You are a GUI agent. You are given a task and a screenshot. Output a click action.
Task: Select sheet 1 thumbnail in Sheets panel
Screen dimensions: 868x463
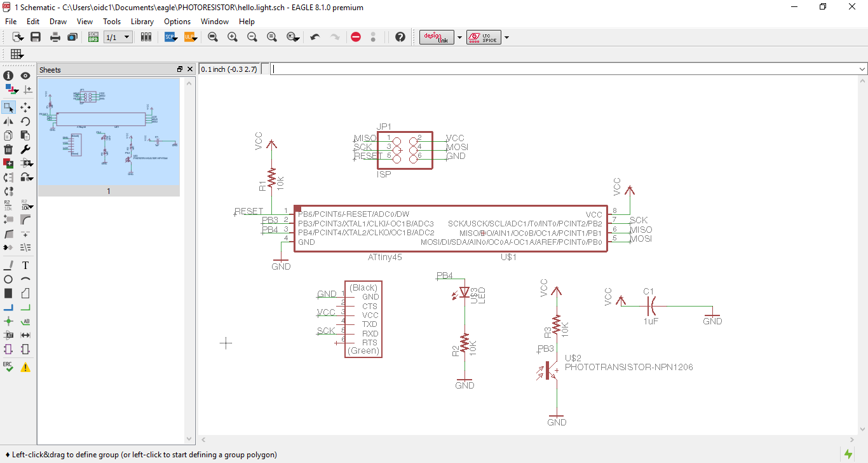pos(109,137)
